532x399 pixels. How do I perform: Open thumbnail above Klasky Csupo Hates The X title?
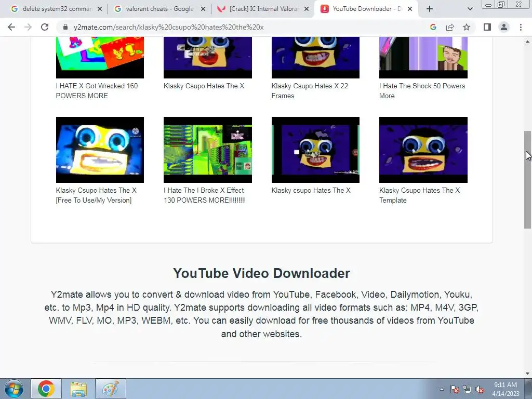pos(208,58)
